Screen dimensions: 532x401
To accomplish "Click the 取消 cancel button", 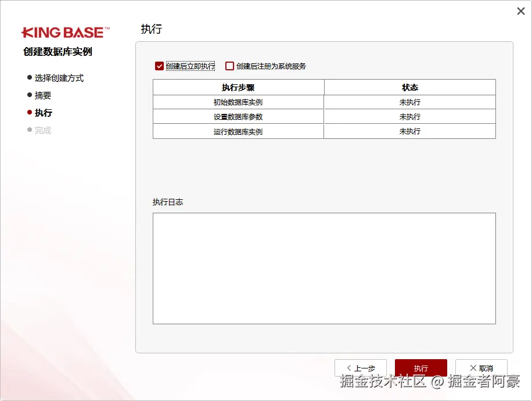I will pos(481,368).
